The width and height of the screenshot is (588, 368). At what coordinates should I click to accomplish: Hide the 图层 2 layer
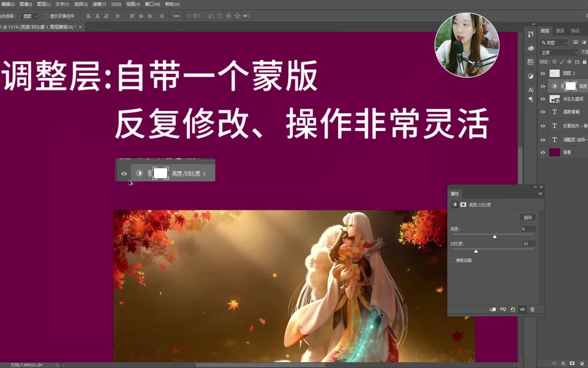pos(543,73)
